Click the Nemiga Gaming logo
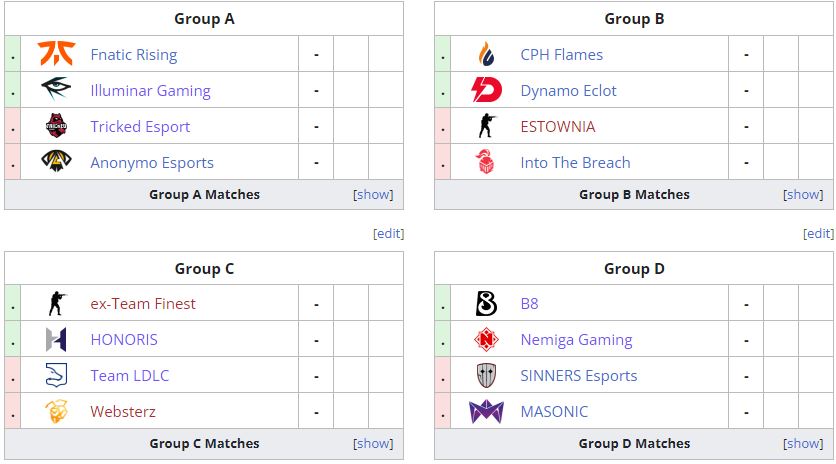Screen dimensions: 836x464 point(485,340)
